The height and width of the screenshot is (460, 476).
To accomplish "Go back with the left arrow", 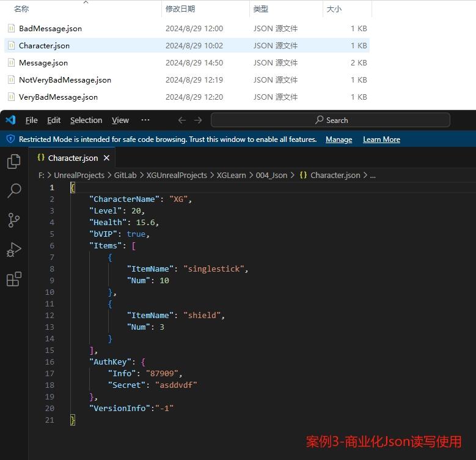I will tap(182, 121).
